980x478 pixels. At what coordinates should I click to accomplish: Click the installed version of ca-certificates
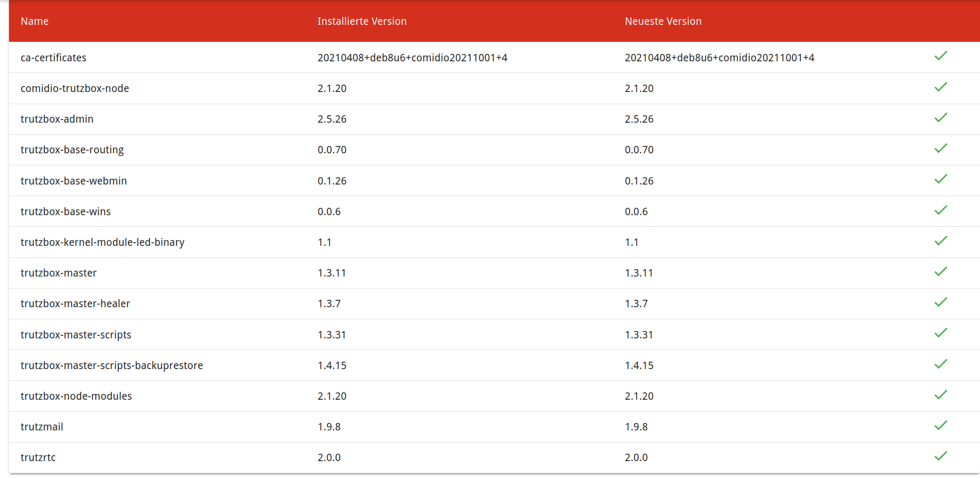(x=413, y=58)
